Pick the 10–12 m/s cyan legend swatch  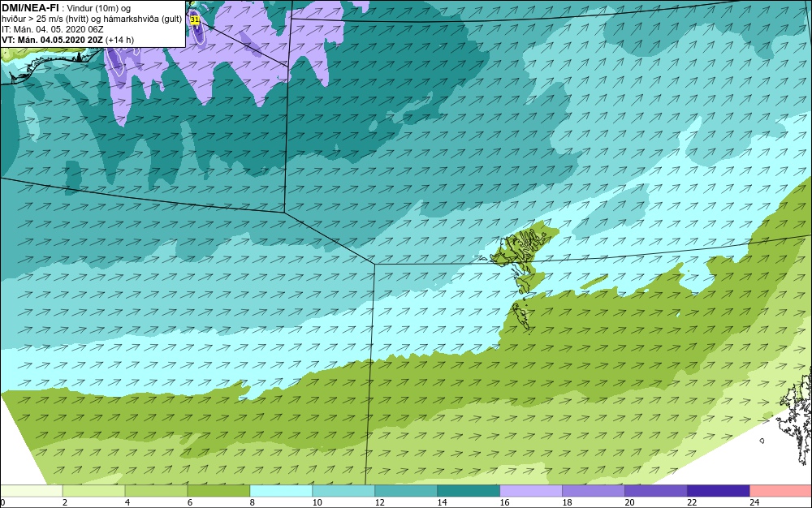click(x=343, y=491)
